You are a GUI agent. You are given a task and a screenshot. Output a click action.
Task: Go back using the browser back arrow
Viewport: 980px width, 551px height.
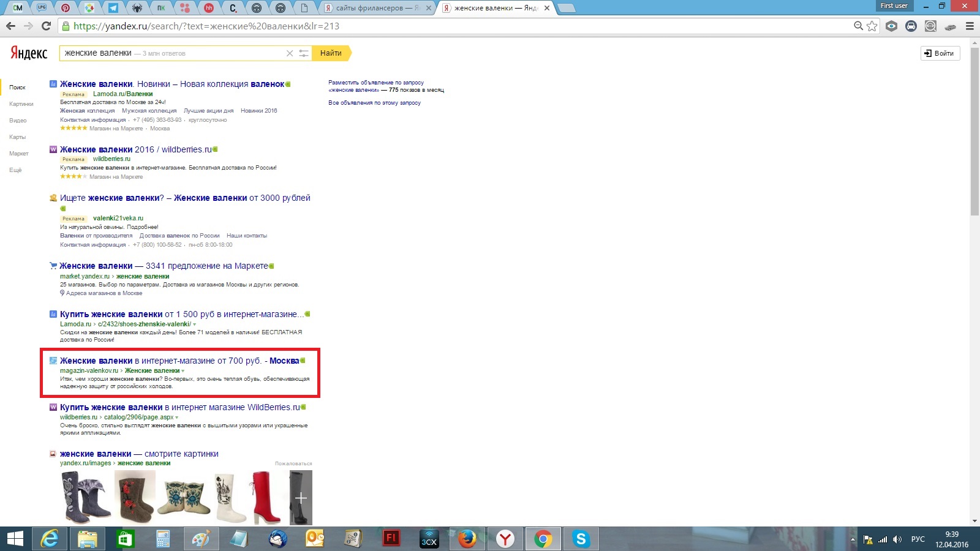pos(10,26)
